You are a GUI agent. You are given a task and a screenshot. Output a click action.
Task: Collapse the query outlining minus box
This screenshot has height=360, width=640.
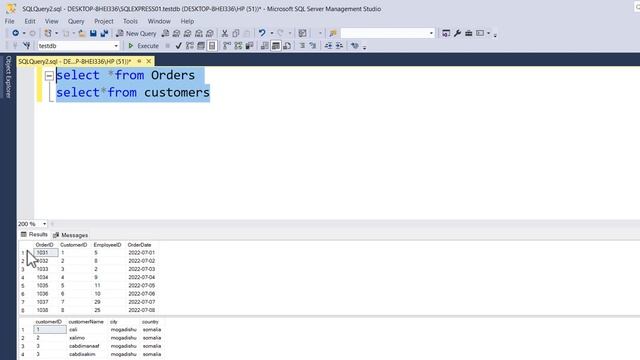[x=49, y=76]
